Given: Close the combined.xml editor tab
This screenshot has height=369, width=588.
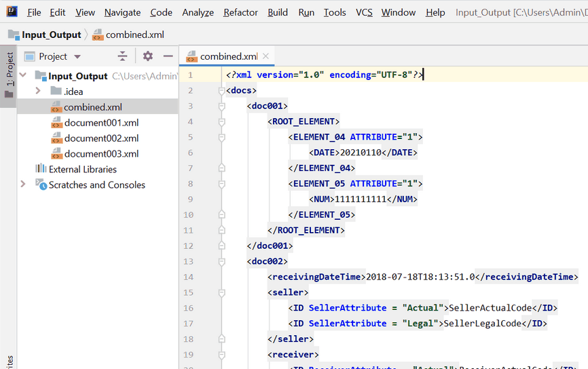Looking at the screenshot, I should pos(265,56).
